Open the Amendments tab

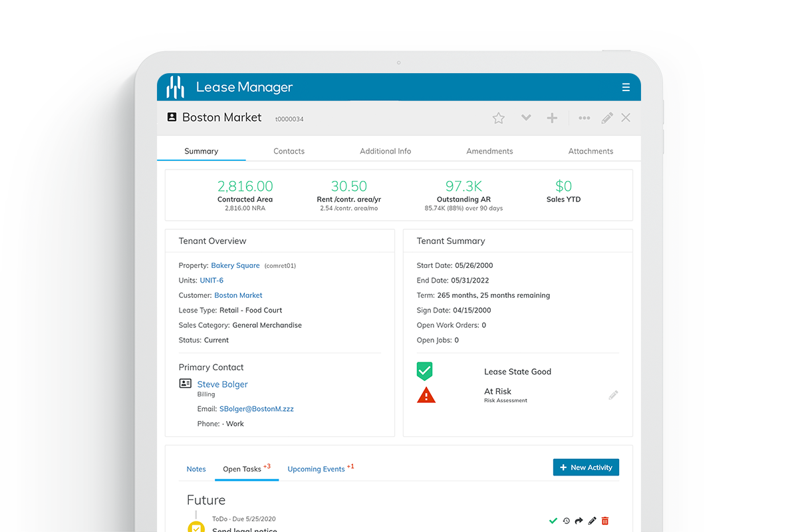click(x=489, y=151)
